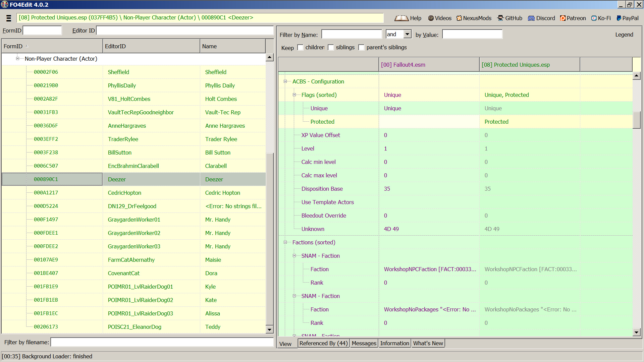The image size is (644, 362).
Task: Sort by Name column header
Action: pyautogui.click(x=233, y=46)
